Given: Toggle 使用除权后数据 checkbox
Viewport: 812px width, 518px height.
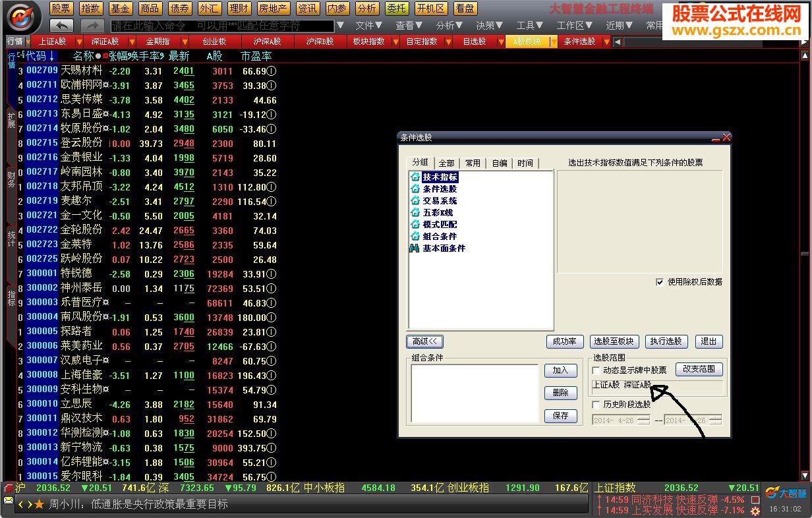Looking at the screenshot, I should pos(660,282).
